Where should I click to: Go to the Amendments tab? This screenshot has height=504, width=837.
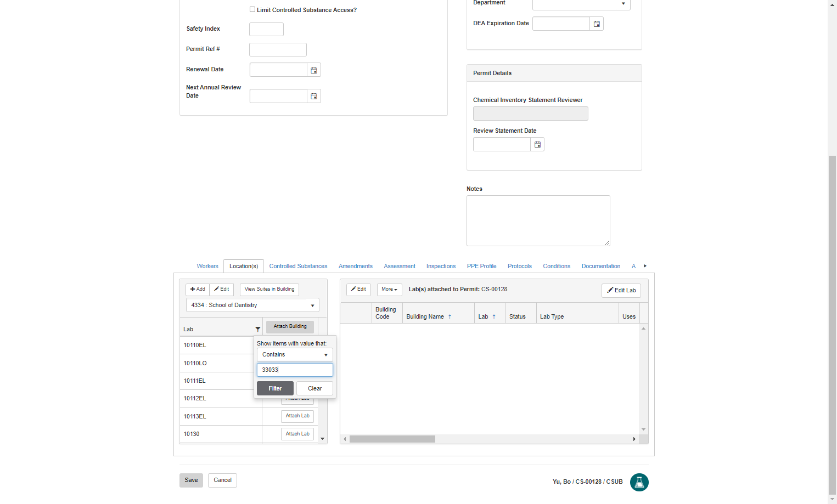tap(356, 267)
